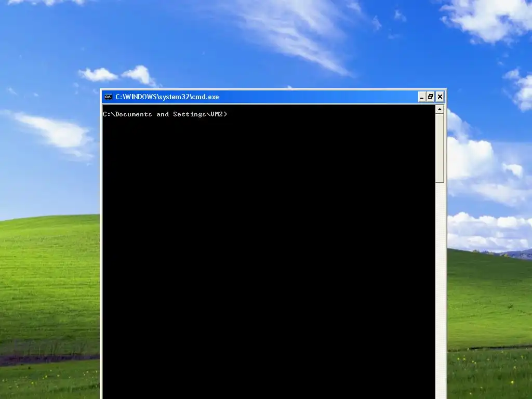This screenshot has height=399, width=532.
Task: Click the prompt text C:\Documents and Settings\VM2>
Action: 165,114
